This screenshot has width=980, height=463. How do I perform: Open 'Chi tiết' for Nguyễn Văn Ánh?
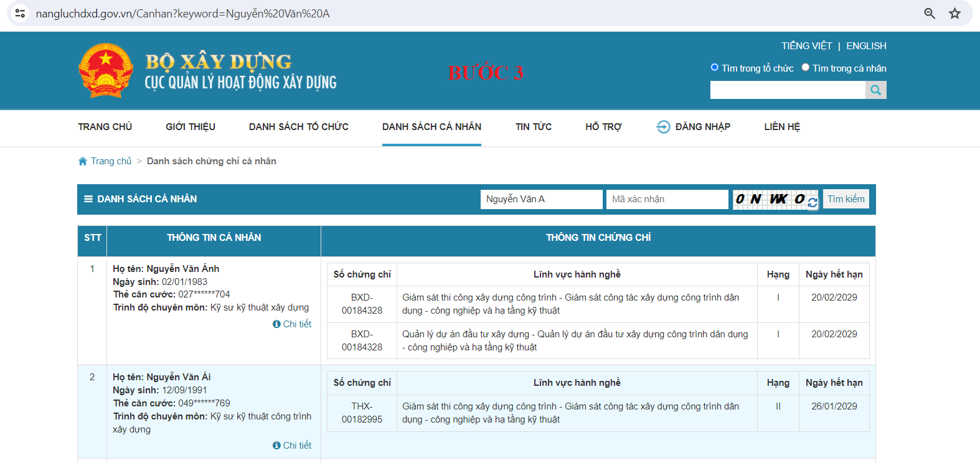coord(293,324)
